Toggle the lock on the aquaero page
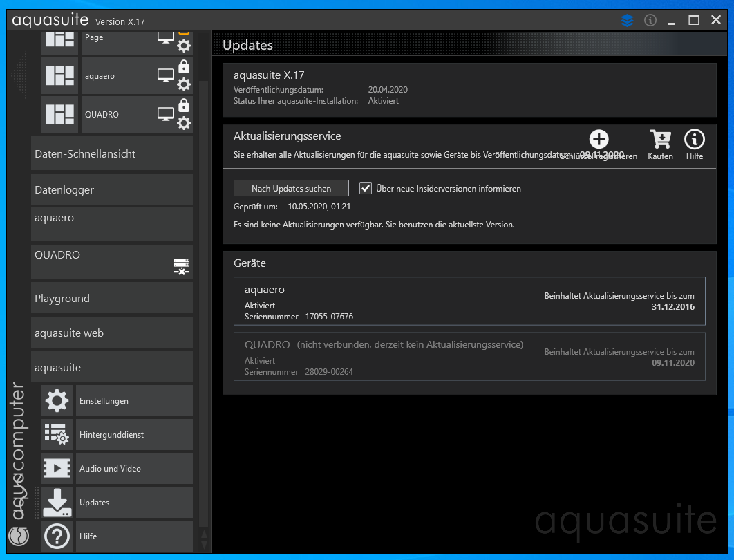 pyautogui.click(x=183, y=66)
